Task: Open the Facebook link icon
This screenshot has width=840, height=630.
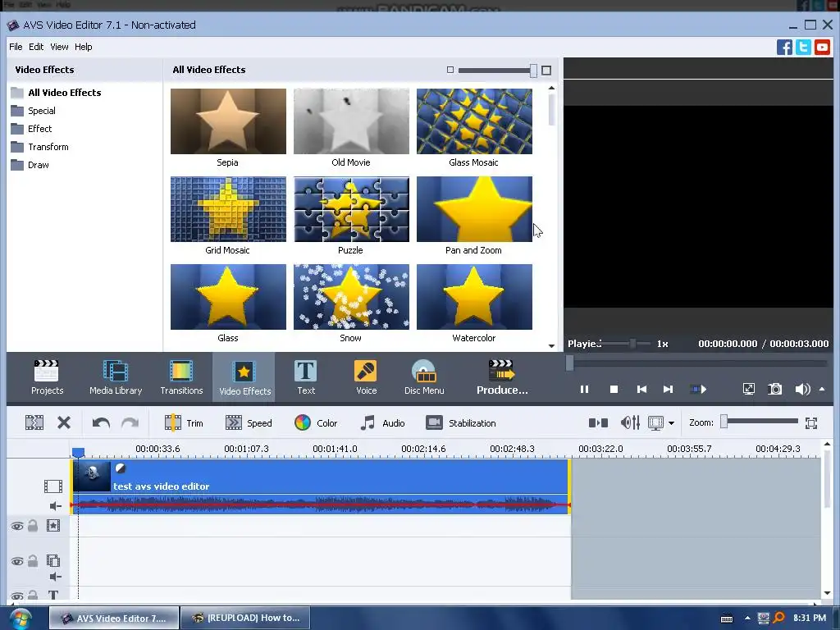Action: (784, 47)
